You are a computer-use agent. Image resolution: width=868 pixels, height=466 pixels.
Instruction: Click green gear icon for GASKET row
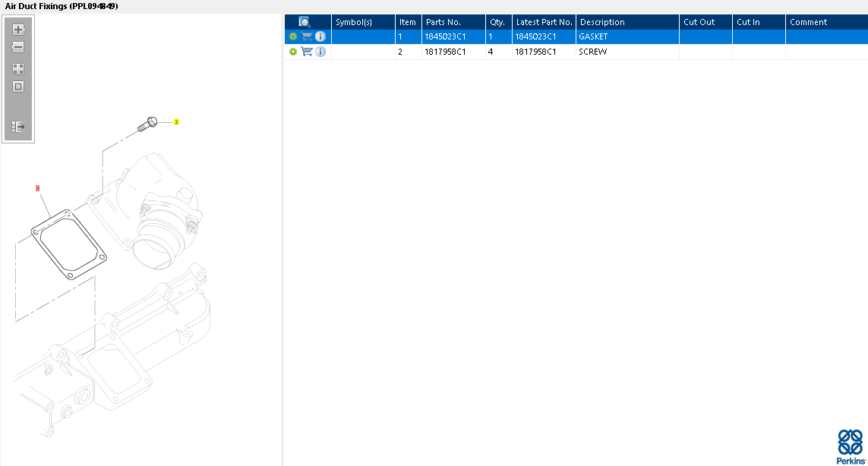[x=293, y=36]
